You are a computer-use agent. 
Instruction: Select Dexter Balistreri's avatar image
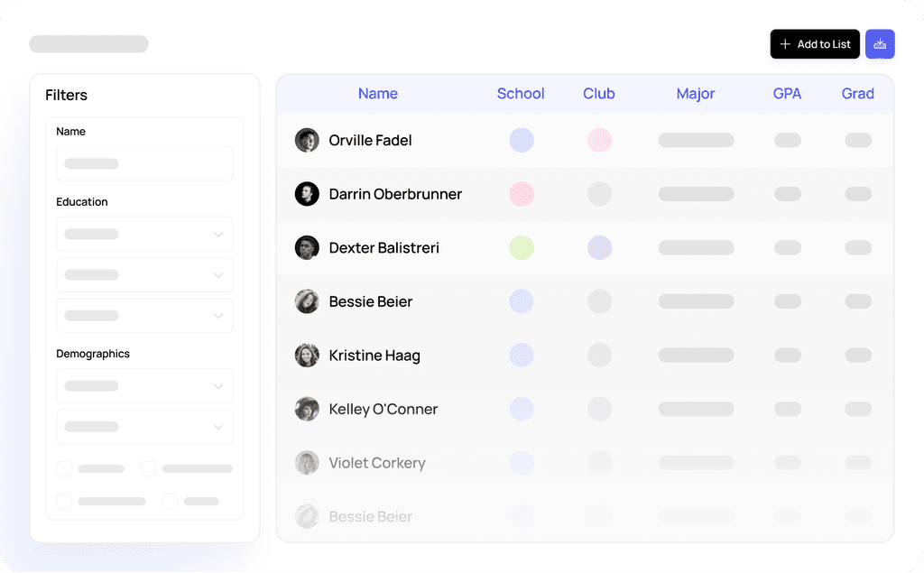307,247
